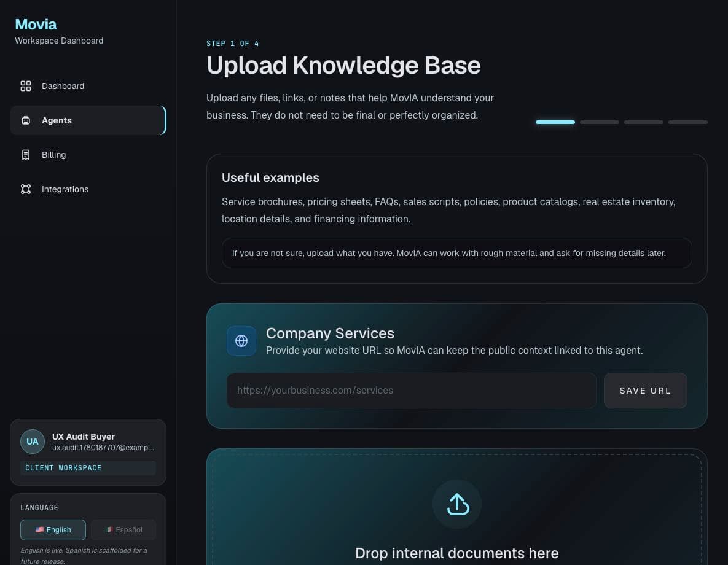Click the 'If you are not sure' tip box

coord(457,253)
